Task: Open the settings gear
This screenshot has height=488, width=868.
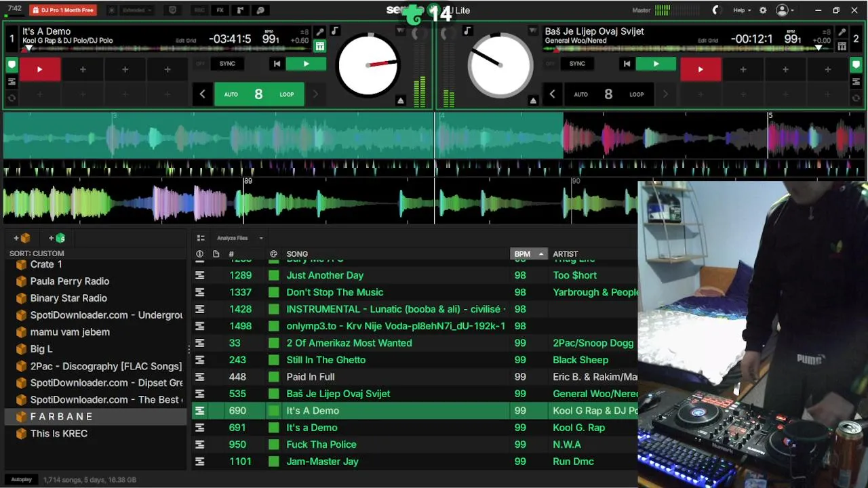Action: coord(763,10)
